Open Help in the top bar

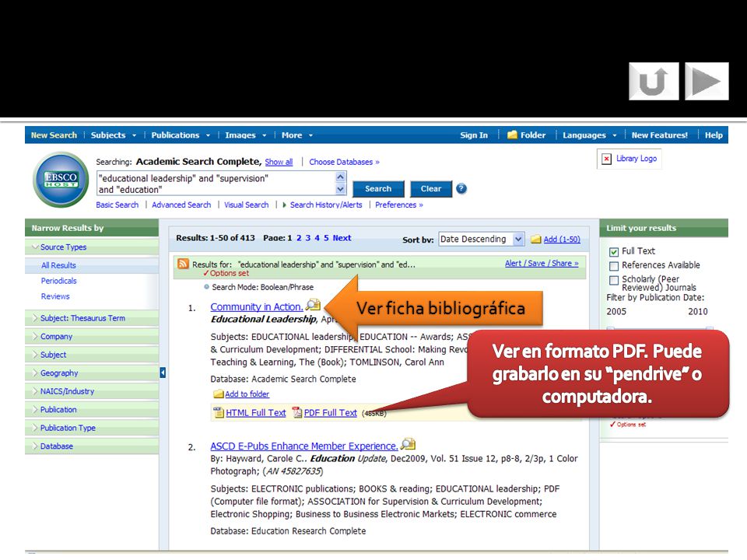tap(714, 135)
